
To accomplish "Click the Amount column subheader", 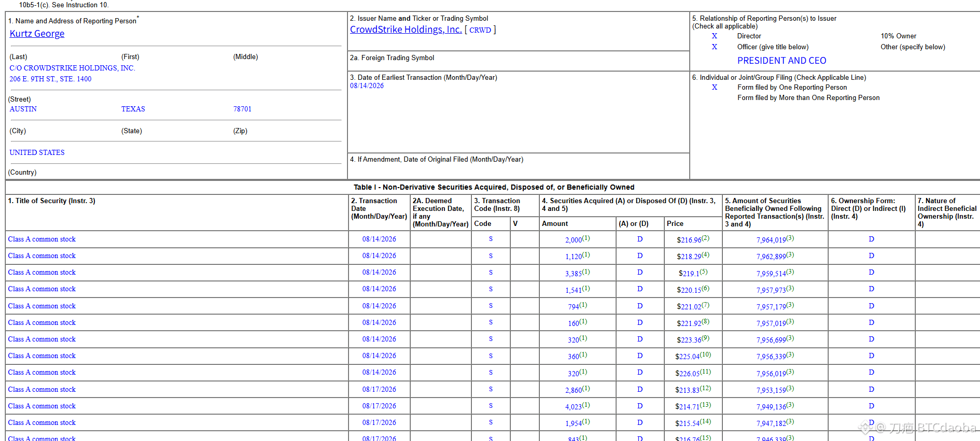I will 555,223.
